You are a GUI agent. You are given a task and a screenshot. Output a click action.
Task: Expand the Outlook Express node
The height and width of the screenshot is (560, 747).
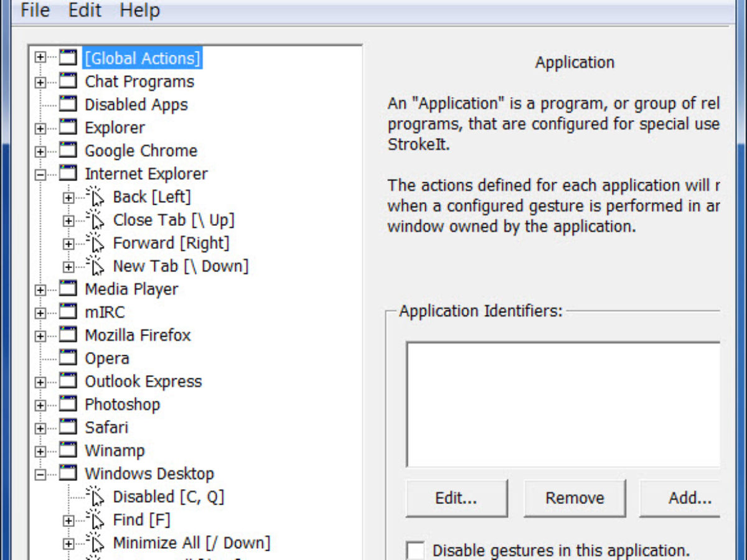(x=40, y=381)
